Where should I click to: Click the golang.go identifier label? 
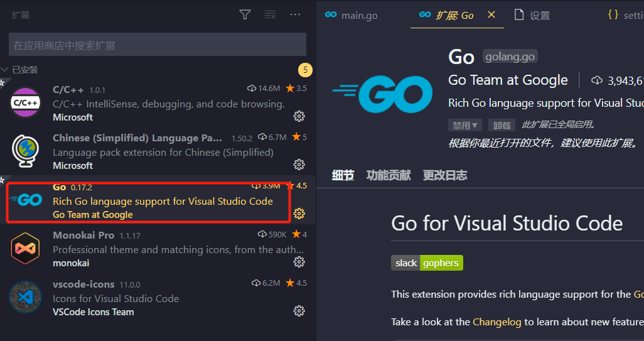[510, 57]
